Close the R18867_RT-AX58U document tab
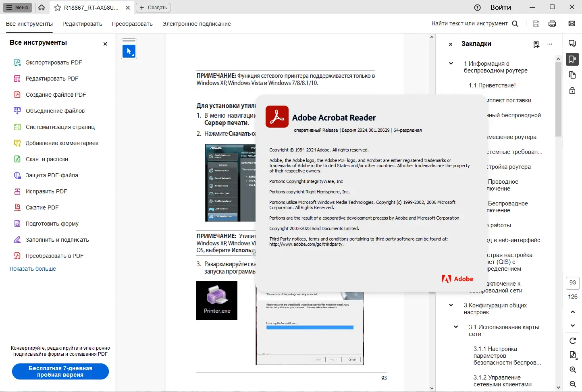The width and height of the screenshot is (582, 392). 127,8
